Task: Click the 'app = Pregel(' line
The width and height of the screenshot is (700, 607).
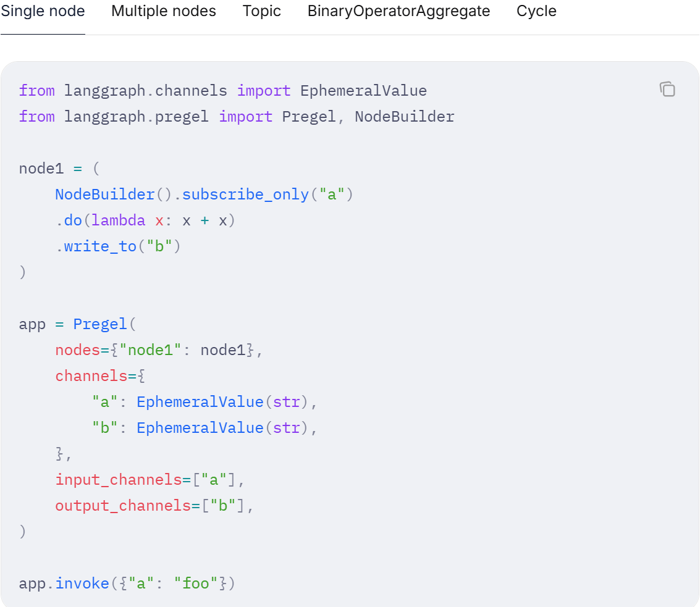Action: click(77, 324)
